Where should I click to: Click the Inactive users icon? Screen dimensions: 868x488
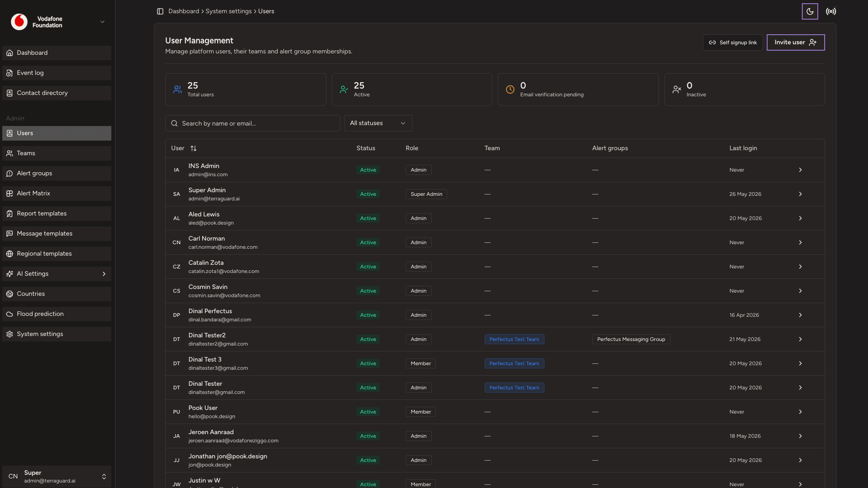[x=677, y=89]
